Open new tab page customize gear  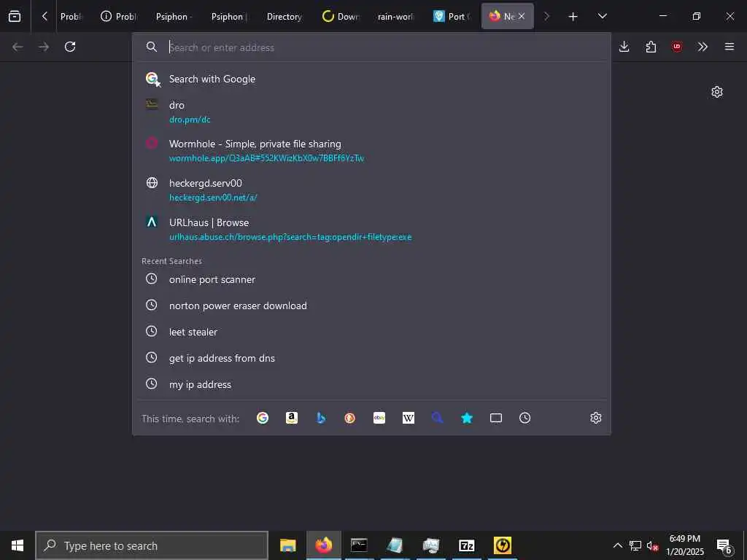[x=717, y=92]
